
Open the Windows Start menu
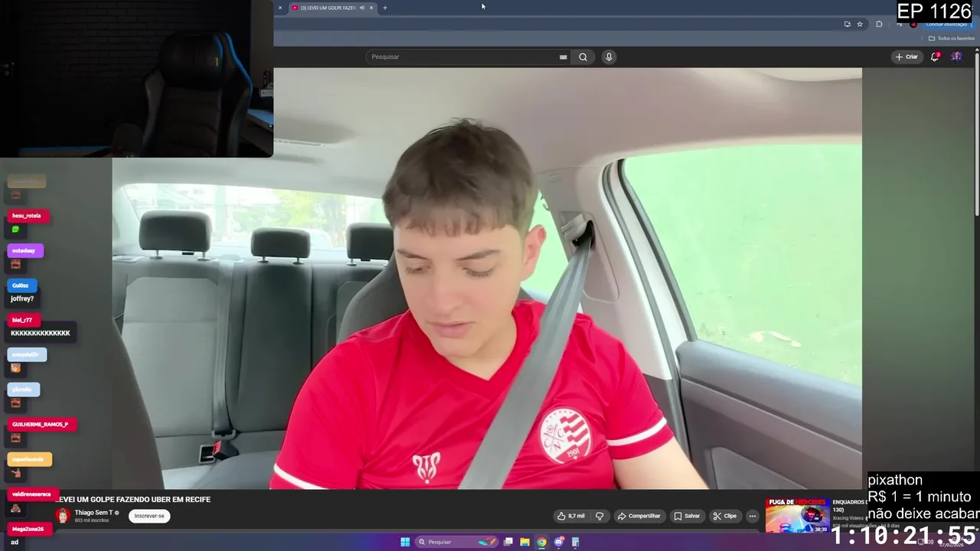(405, 542)
